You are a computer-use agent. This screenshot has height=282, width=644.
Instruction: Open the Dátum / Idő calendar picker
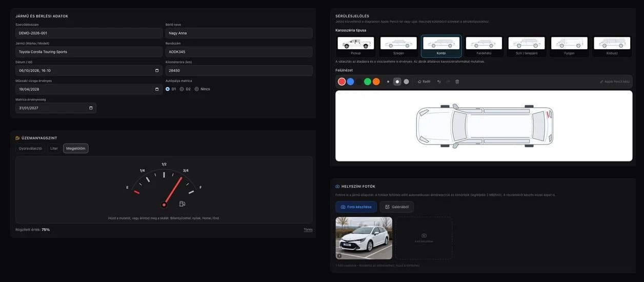click(157, 71)
